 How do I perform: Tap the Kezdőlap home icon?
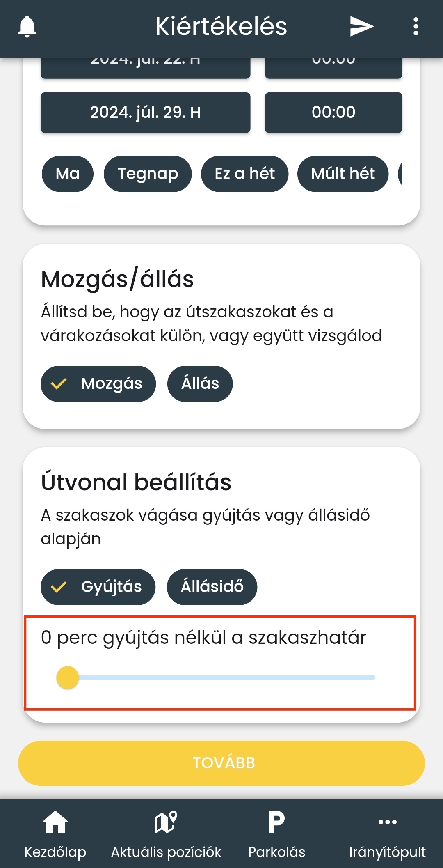[55, 822]
